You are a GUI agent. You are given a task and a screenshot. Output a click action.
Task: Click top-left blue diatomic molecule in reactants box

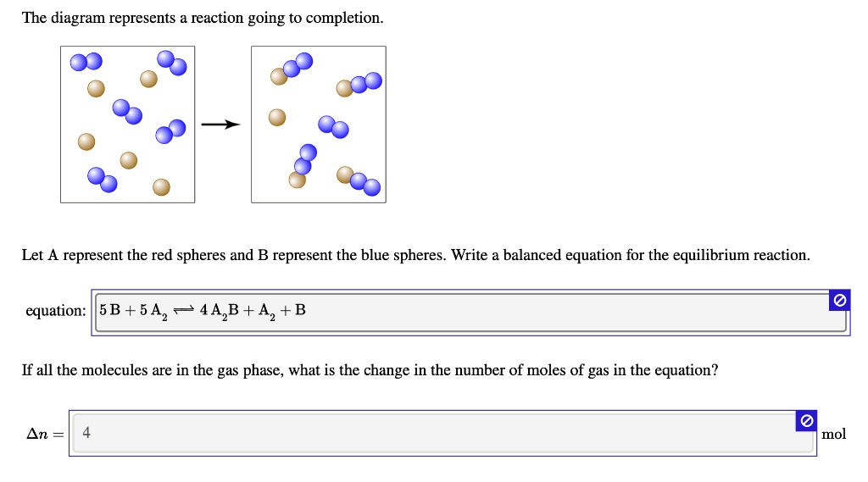click(86, 61)
